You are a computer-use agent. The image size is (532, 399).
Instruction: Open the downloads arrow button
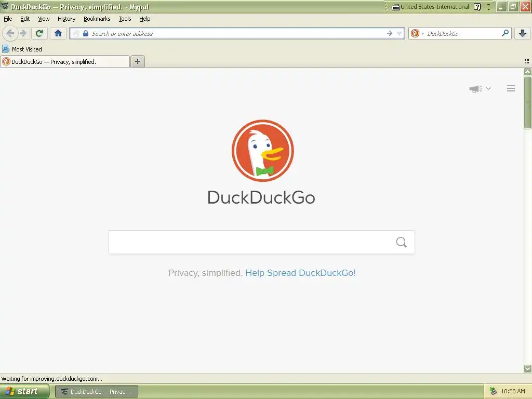[523, 33]
